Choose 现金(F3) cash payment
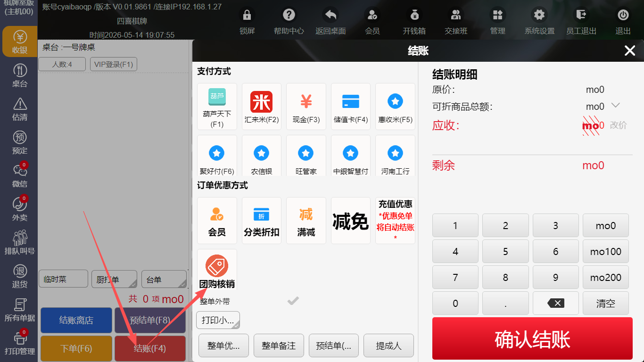 (306, 107)
